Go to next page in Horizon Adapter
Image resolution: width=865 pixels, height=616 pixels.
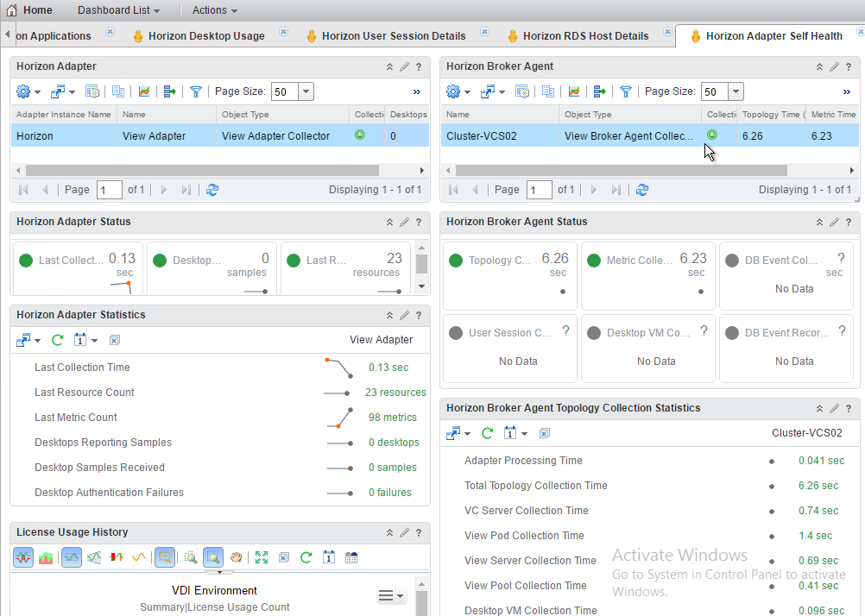[x=164, y=190]
